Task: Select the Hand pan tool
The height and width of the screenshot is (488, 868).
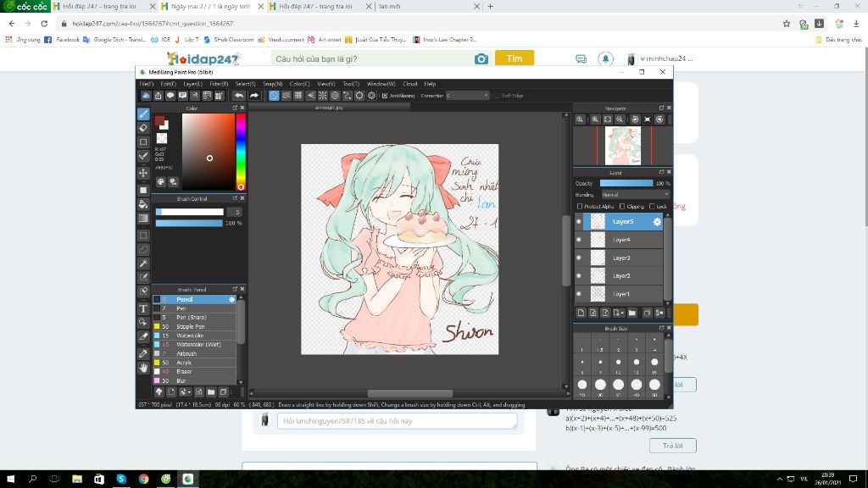Action: point(143,368)
